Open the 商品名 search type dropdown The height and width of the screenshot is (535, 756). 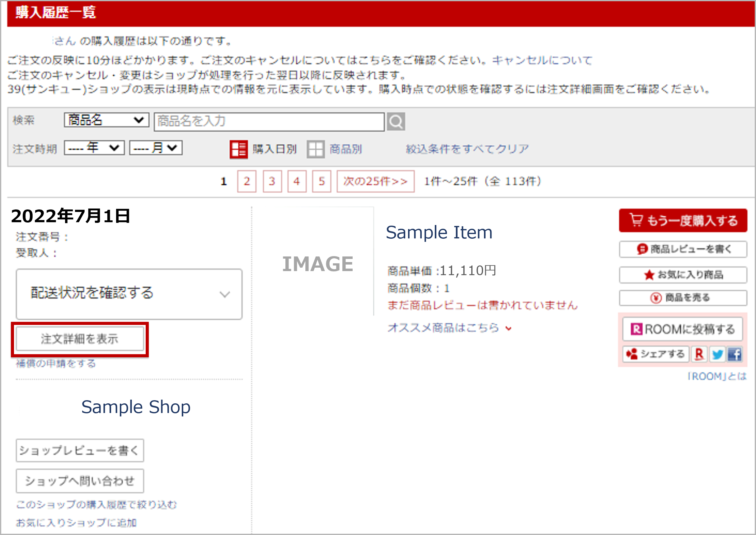click(106, 120)
